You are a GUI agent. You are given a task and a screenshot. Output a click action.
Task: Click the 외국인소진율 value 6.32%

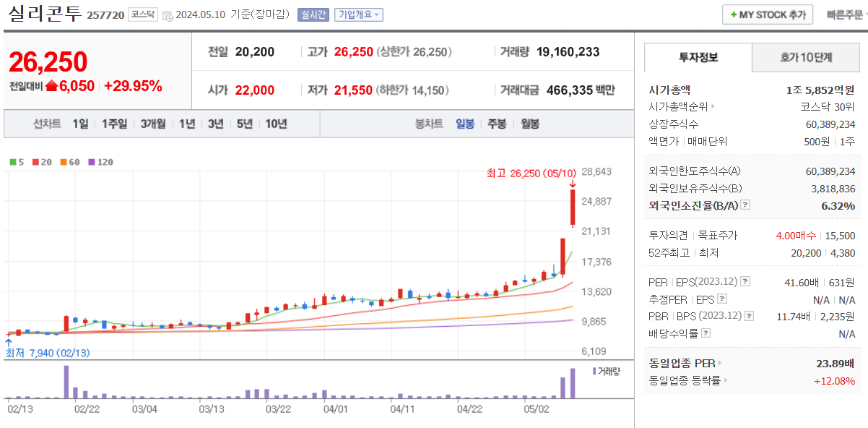(838, 205)
